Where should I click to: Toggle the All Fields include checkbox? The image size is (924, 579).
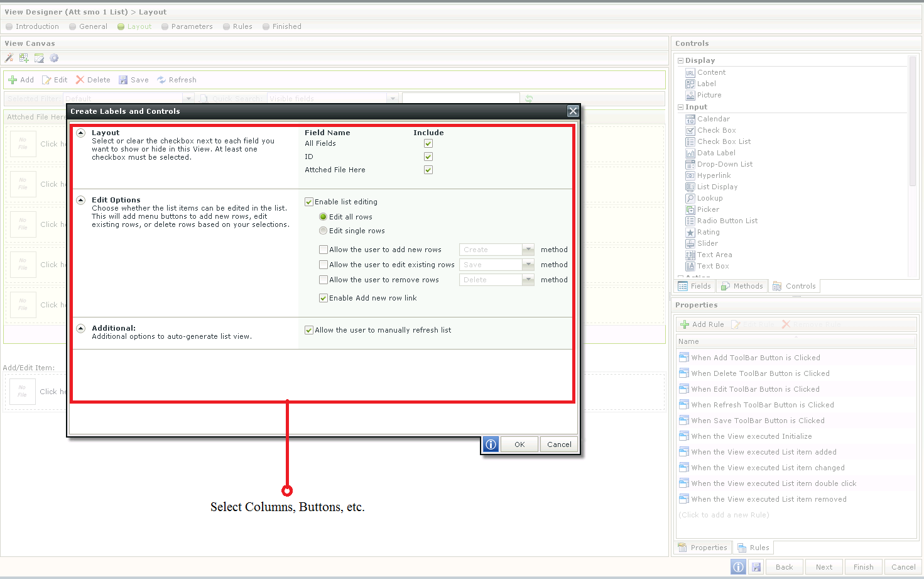tap(428, 143)
